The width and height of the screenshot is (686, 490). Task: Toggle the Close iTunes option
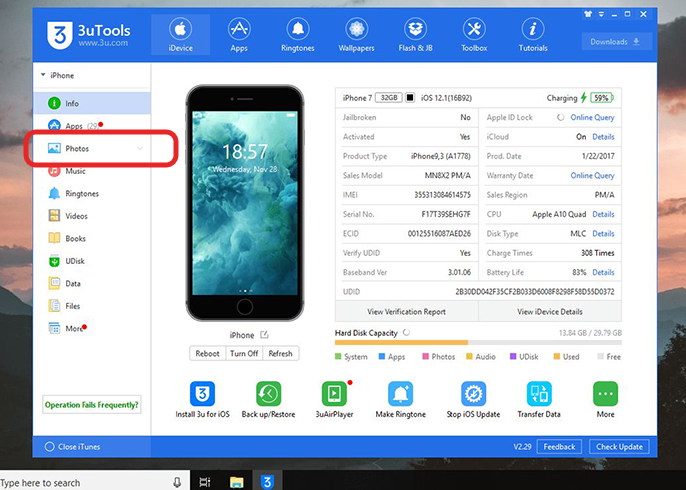[50, 446]
